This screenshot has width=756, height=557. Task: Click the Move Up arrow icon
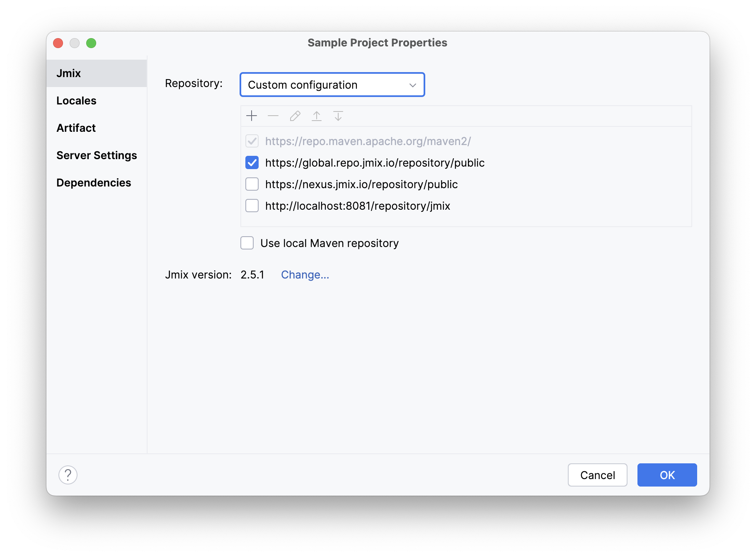click(317, 116)
